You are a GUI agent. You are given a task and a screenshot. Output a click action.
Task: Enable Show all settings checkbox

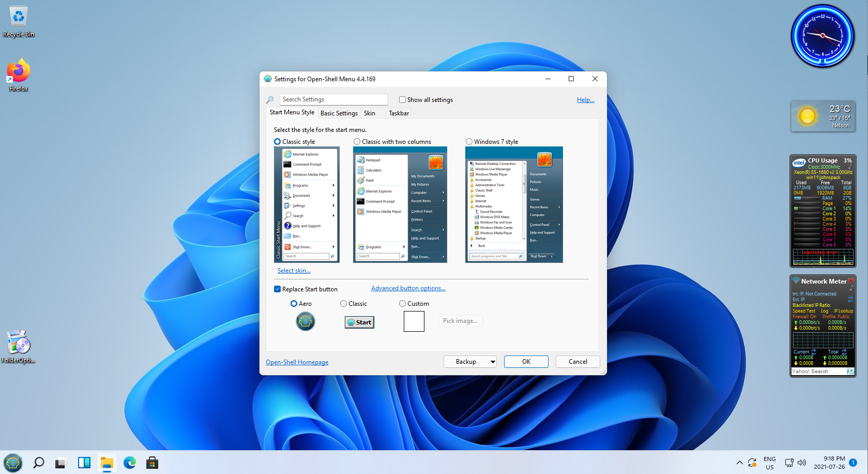[402, 100]
